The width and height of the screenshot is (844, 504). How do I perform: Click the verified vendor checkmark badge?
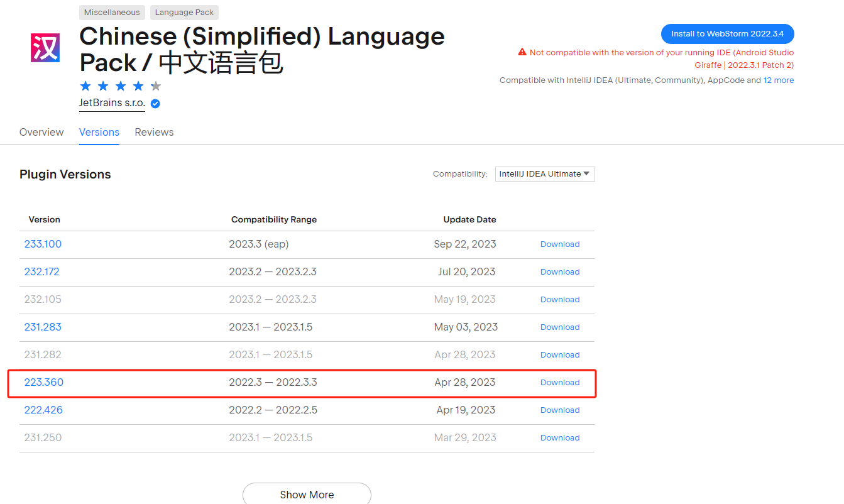click(155, 104)
